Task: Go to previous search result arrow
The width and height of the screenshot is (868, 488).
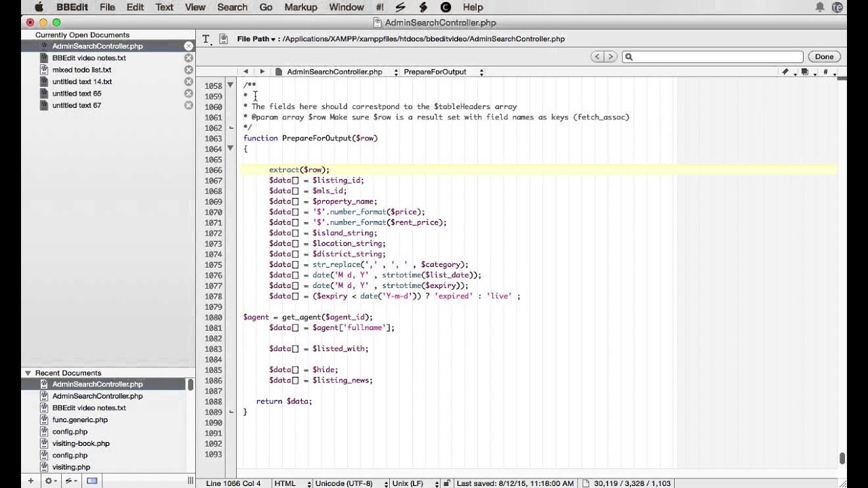Action: tap(597, 57)
